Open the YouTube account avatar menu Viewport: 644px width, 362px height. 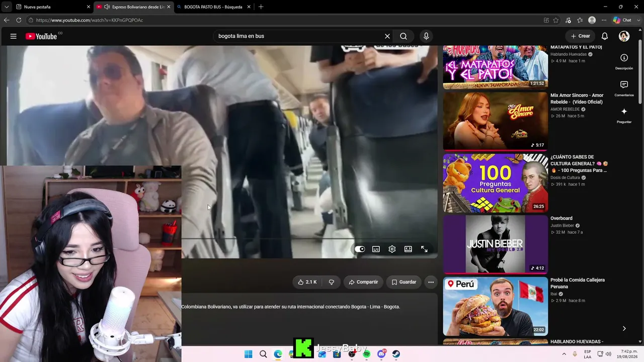tap(624, 36)
